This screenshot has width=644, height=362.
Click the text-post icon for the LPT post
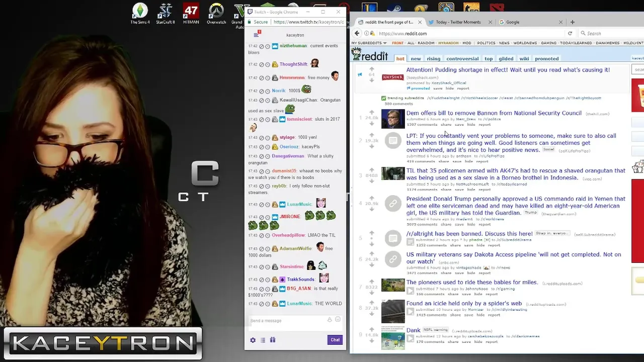(x=392, y=140)
